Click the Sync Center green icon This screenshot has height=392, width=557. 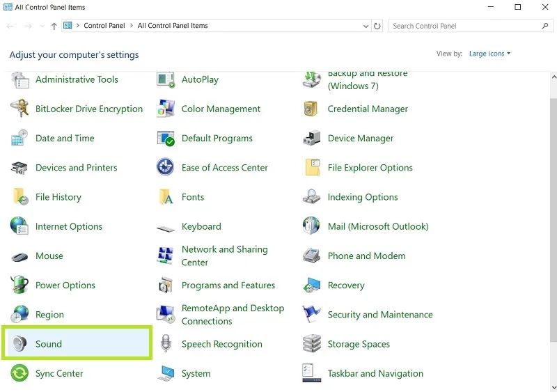point(19,373)
